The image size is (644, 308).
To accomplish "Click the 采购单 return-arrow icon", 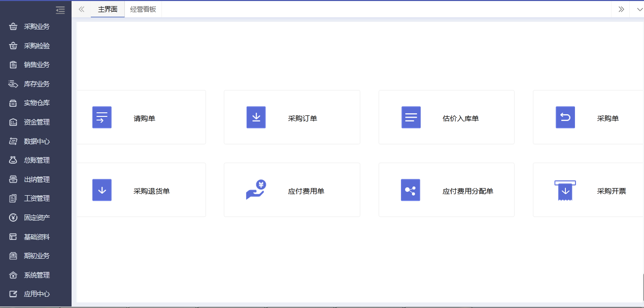I will [565, 117].
